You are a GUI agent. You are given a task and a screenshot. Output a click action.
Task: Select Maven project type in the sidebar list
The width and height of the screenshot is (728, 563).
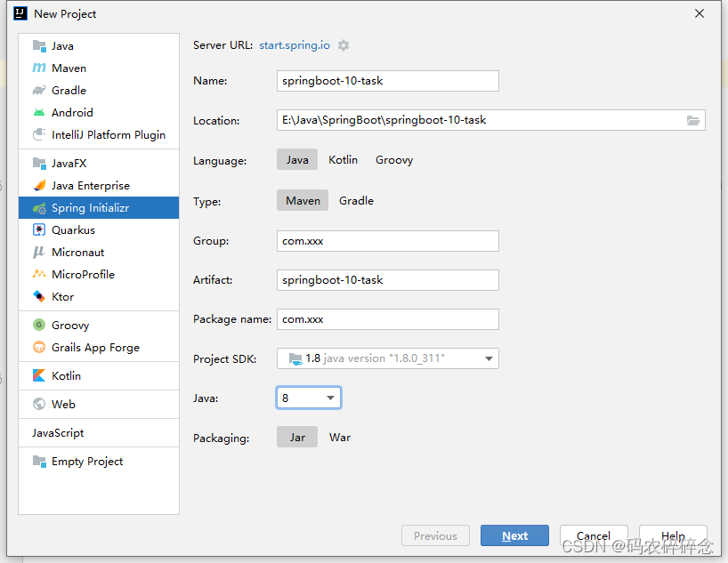tap(69, 68)
